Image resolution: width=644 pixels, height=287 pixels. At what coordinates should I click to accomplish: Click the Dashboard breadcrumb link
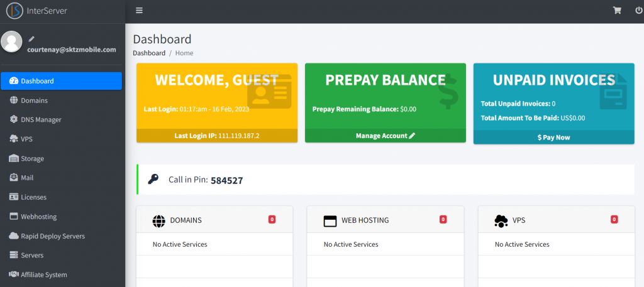(x=149, y=53)
